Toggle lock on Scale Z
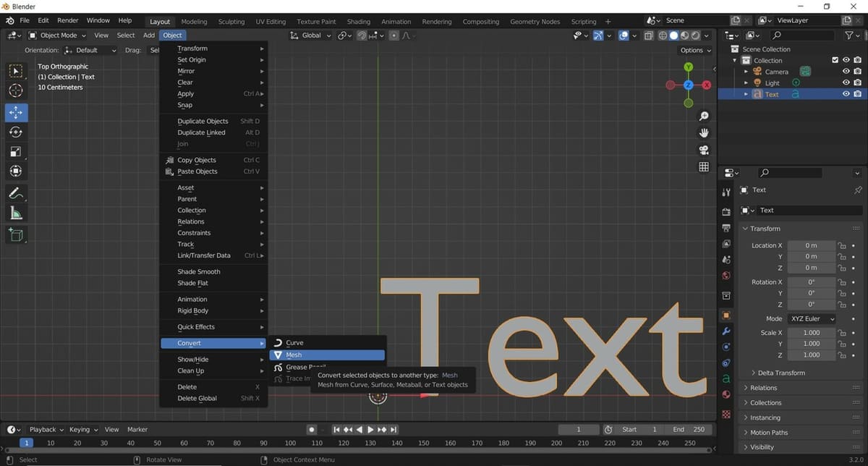Image resolution: width=868 pixels, height=466 pixels. click(x=841, y=355)
